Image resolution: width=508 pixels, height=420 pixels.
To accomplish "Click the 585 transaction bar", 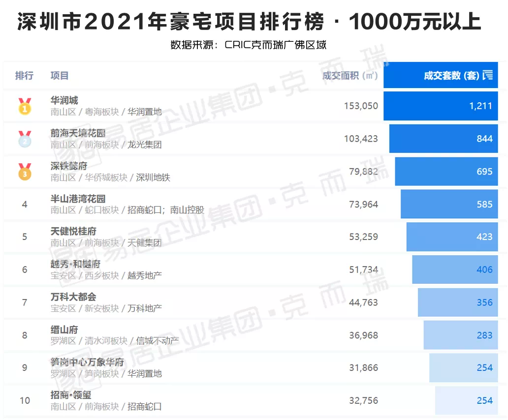I will (449, 204).
